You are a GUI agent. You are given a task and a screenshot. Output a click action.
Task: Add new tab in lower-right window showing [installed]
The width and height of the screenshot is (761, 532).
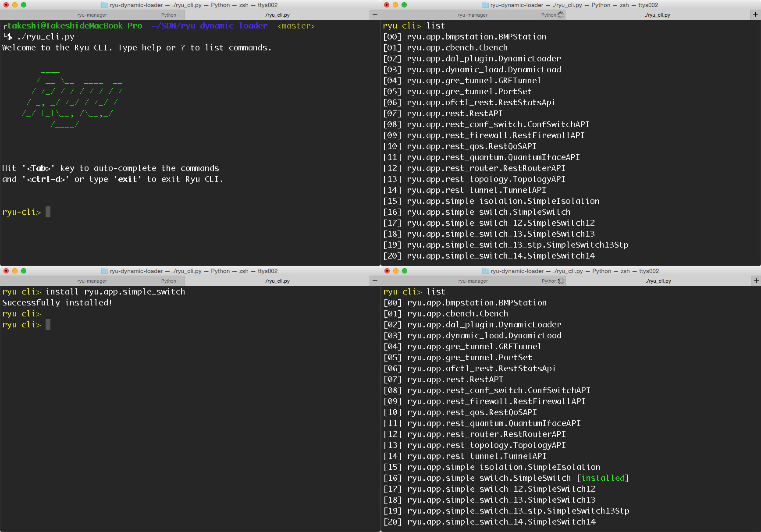tap(756, 281)
